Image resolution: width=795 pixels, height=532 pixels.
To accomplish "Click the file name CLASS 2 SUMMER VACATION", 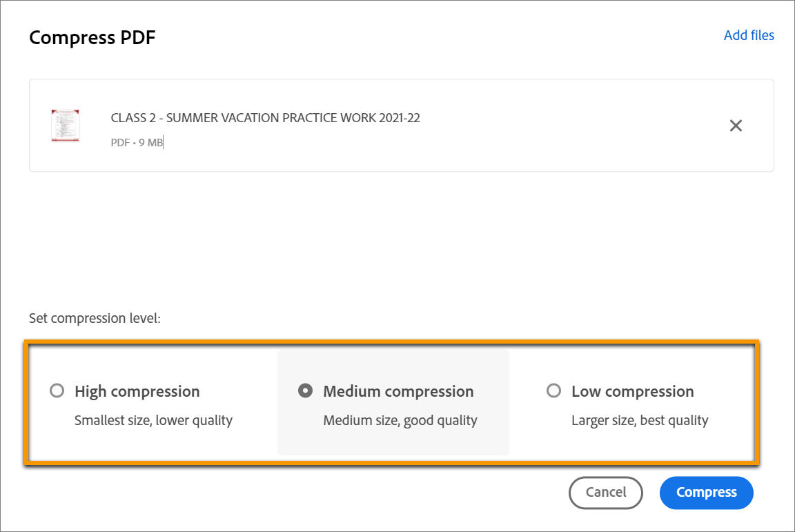I will (266, 117).
